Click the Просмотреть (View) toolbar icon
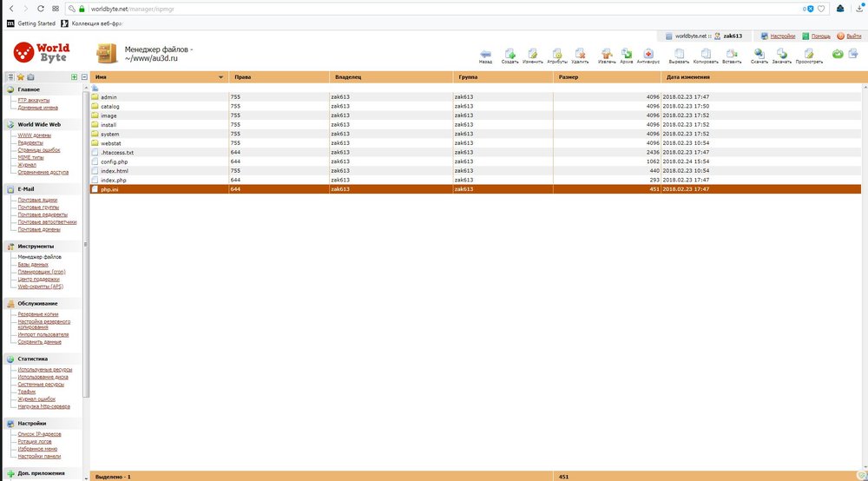 pos(809,54)
